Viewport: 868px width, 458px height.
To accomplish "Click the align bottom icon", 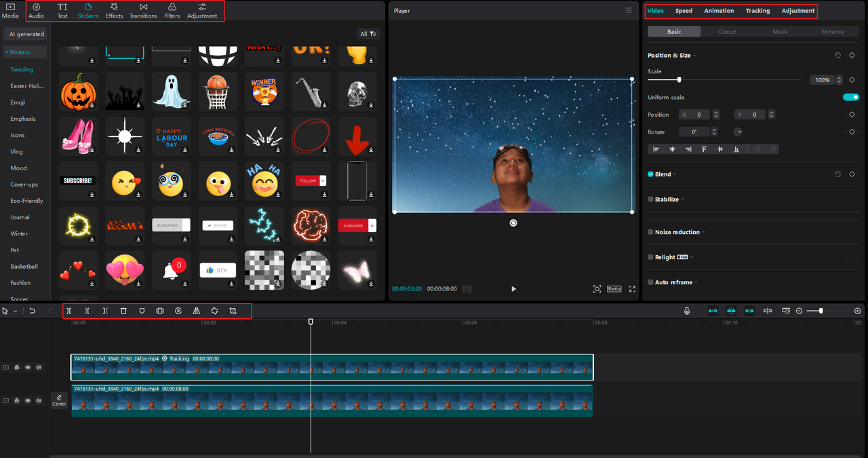I will coord(736,149).
